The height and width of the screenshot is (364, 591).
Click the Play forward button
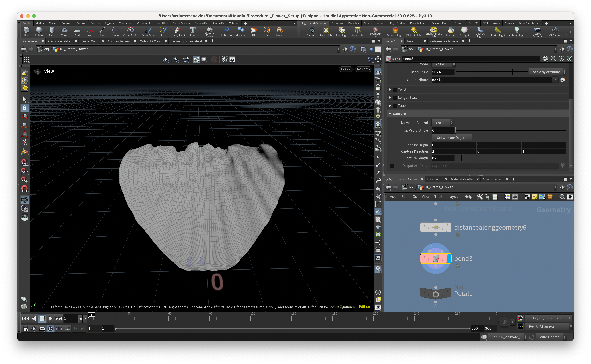(50, 318)
